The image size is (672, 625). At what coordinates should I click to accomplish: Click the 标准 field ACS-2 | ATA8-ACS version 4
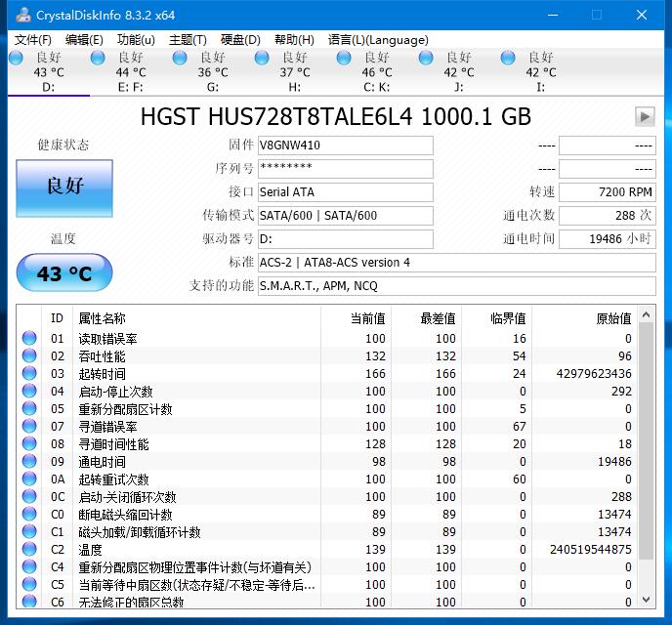457,263
